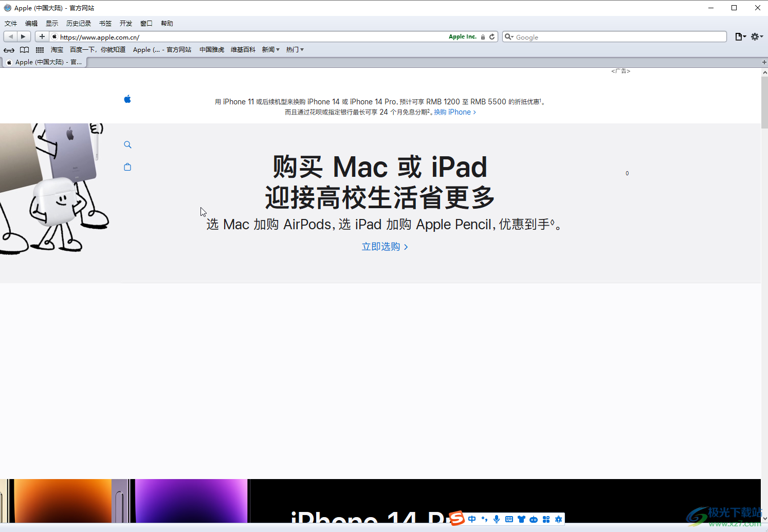Click the search magnifier on the Apple page
This screenshot has width=768, height=532.
(x=127, y=144)
